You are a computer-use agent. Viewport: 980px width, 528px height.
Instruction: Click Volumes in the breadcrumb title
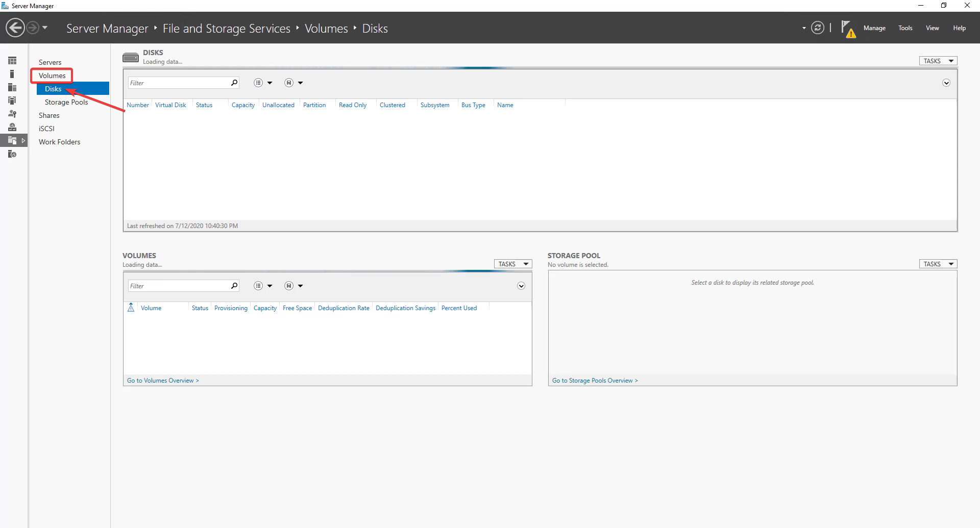click(x=326, y=29)
